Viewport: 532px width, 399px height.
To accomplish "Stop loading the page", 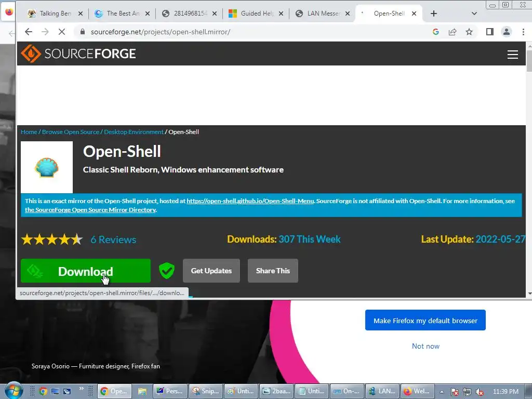I will 62,32.
